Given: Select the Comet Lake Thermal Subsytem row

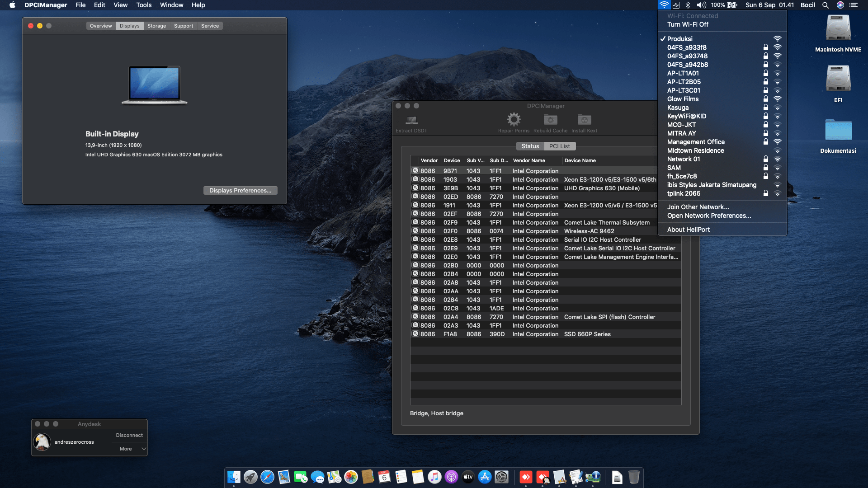Looking at the screenshot, I should 534,222.
